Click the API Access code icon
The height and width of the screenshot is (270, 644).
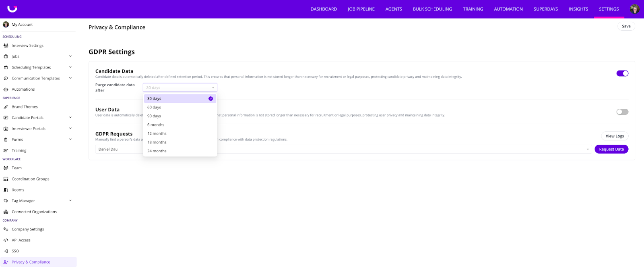[6, 240]
